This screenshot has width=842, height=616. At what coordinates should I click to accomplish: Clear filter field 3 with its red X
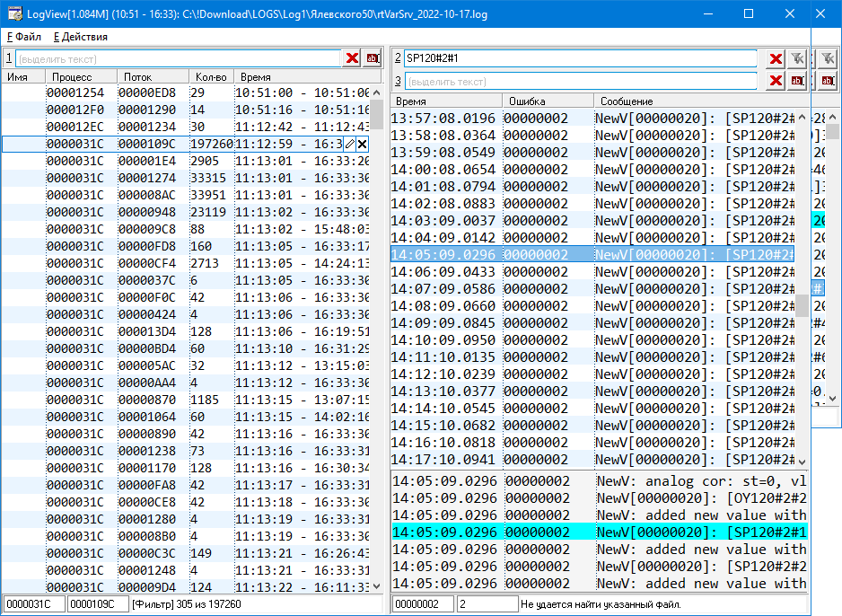[776, 81]
